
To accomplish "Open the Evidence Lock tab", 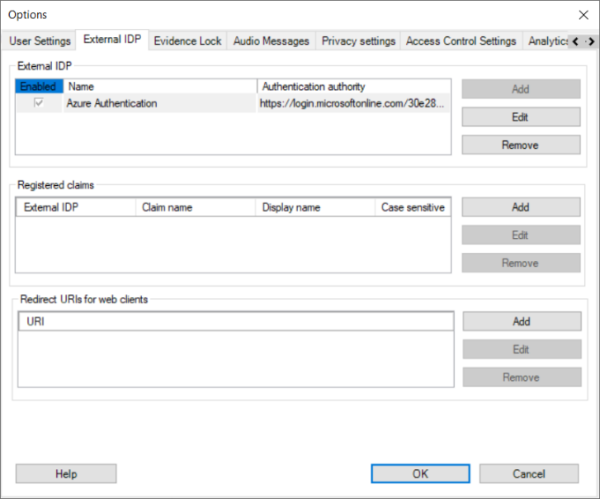I will coord(188,41).
